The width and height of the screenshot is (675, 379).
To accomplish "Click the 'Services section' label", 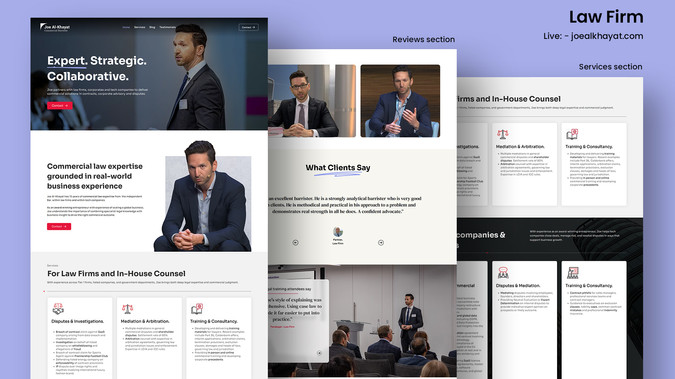I will tap(610, 67).
